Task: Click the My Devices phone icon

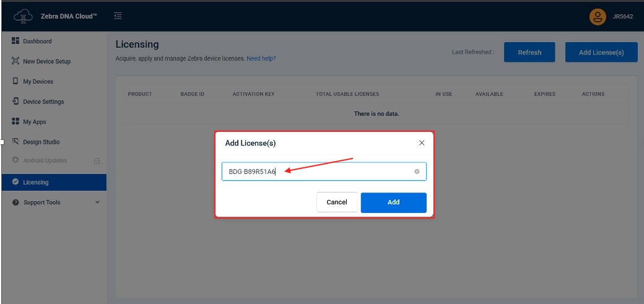Action: 15,81
